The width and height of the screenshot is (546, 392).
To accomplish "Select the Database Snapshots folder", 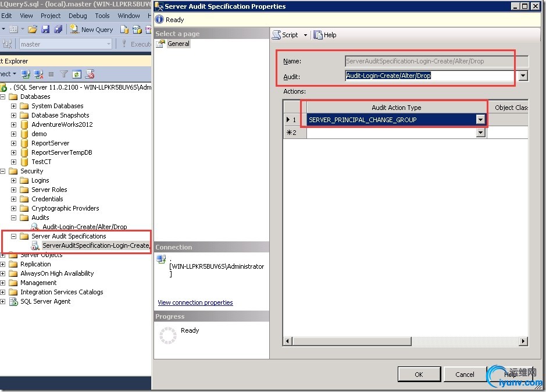I will [60, 115].
